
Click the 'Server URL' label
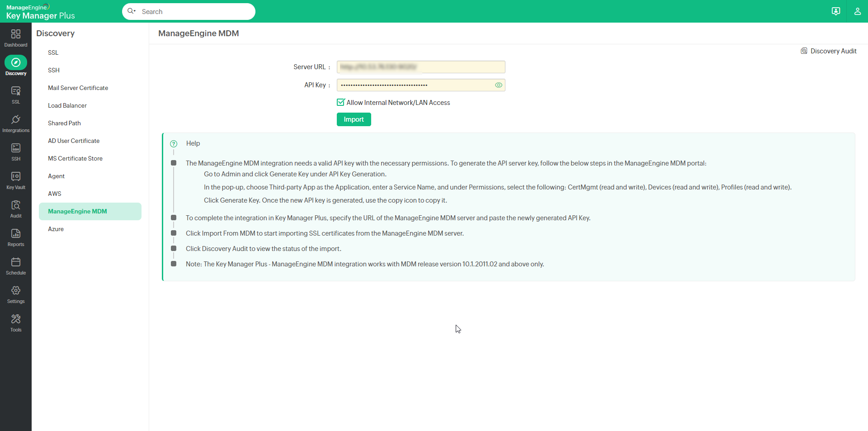[310, 67]
